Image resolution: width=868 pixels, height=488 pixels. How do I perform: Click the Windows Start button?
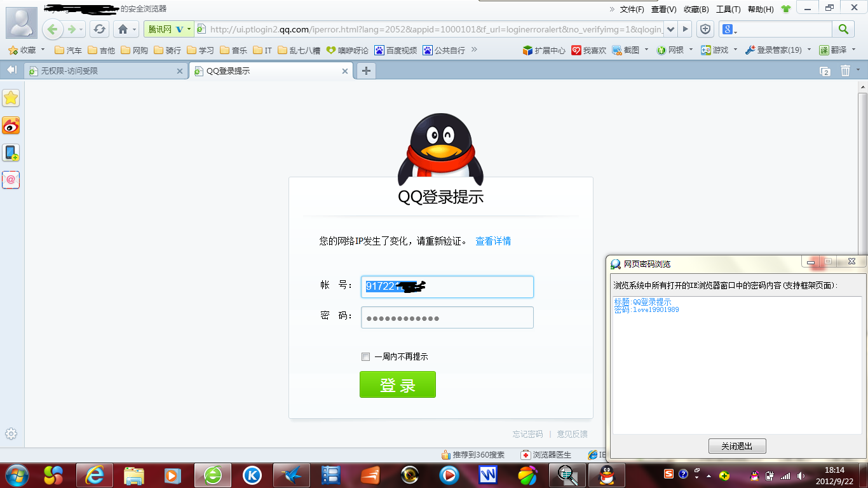coord(16,475)
